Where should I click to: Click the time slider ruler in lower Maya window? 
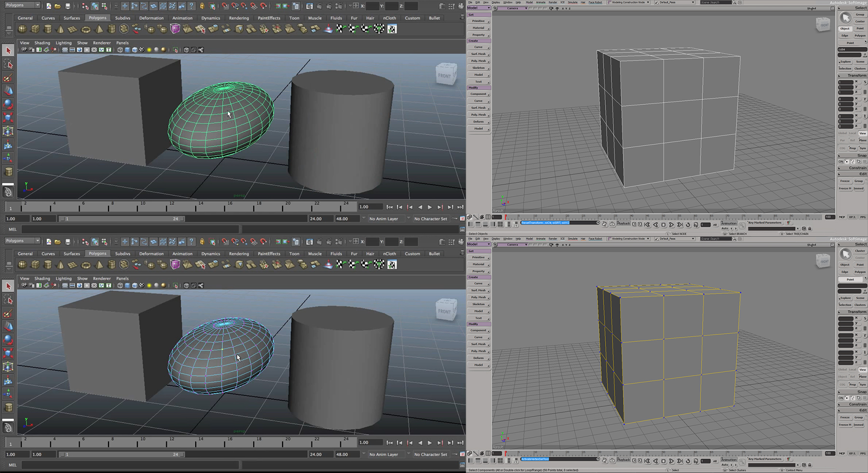click(181, 443)
